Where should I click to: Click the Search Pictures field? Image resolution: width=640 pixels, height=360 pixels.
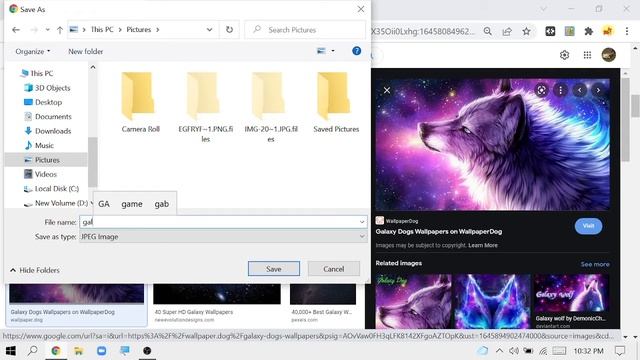tap(305, 30)
